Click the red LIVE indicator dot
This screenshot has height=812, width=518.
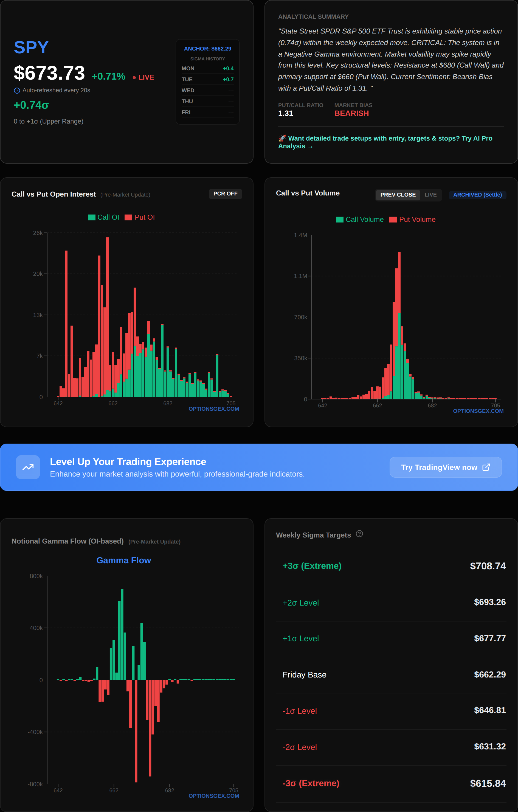tap(134, 78)
